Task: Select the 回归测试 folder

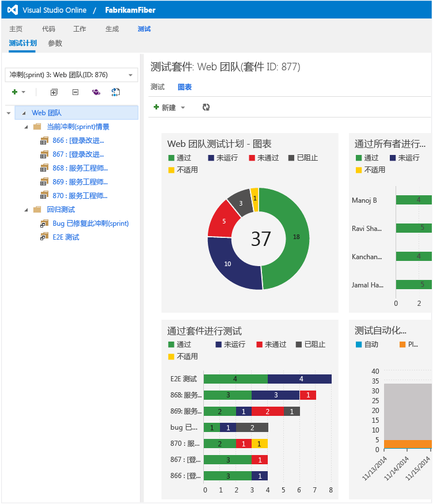Action: pyautogui.click(x=61, y=210)
